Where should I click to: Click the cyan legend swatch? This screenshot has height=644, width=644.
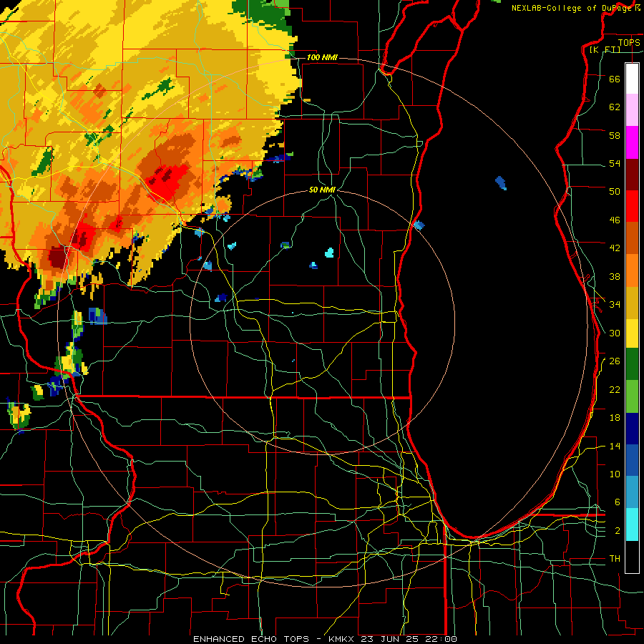point(632,525)
